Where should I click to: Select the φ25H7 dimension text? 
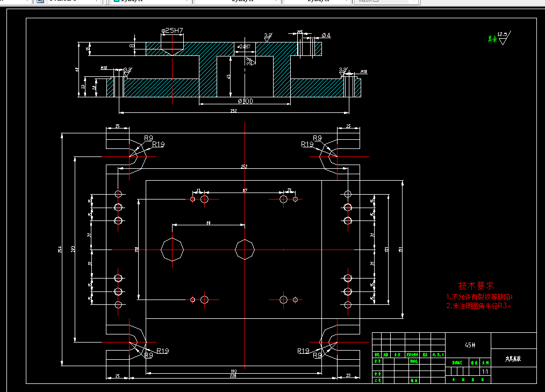172,31
